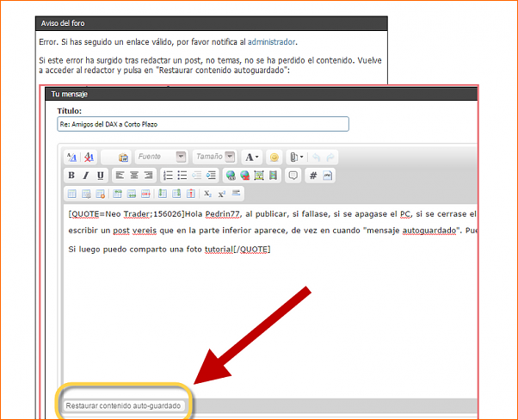
Task: Click the quote speech bubble icon
Action: pos(293,175)
